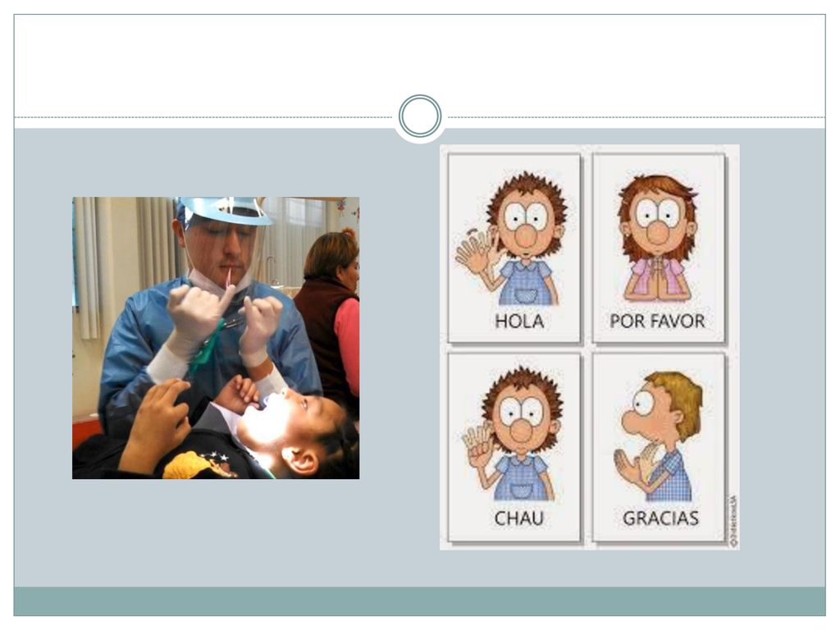
Task: Click the girl's praying hands in POR FAVOR
Action: tap(657, 279)
